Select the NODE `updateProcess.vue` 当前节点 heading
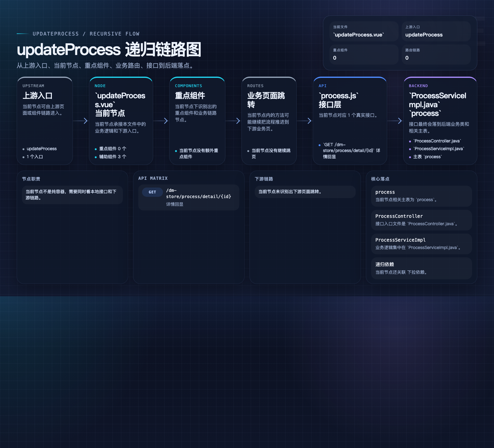 pos(120,104)
